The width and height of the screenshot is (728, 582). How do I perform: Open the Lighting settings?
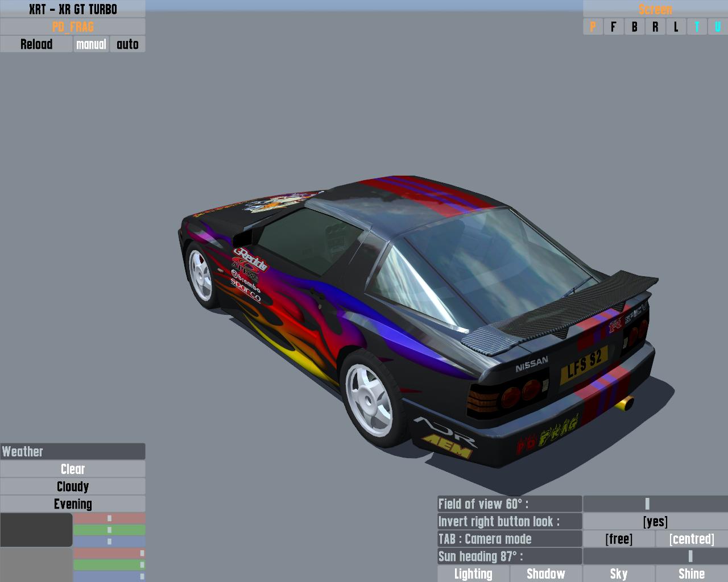pyautogui.click(x=473, y=573)
